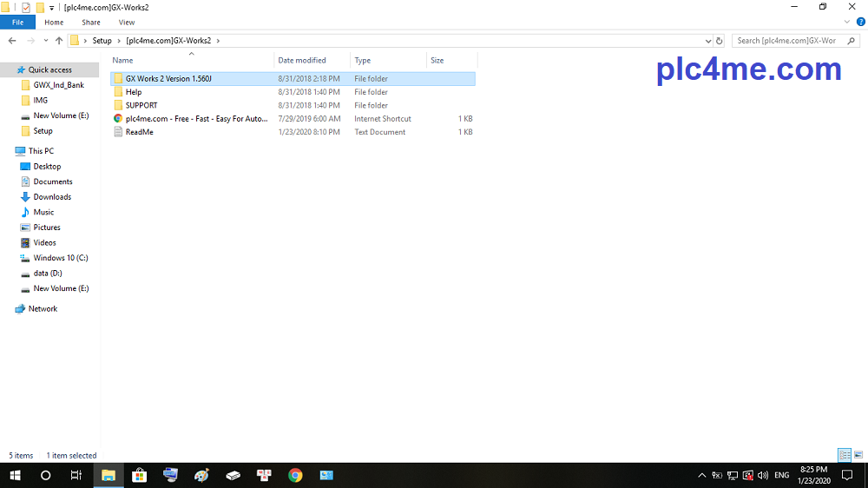Expand the ribbon with the chevron

[x=847, y=23]
